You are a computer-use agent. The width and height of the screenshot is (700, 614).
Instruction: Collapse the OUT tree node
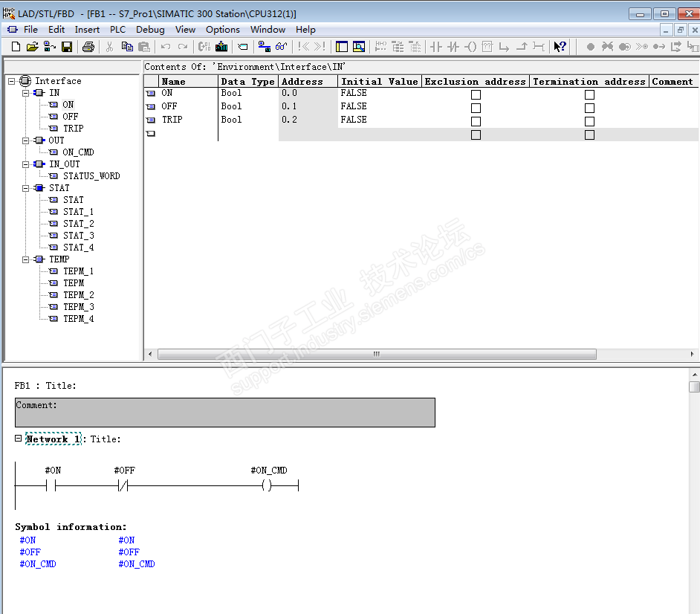25,140
